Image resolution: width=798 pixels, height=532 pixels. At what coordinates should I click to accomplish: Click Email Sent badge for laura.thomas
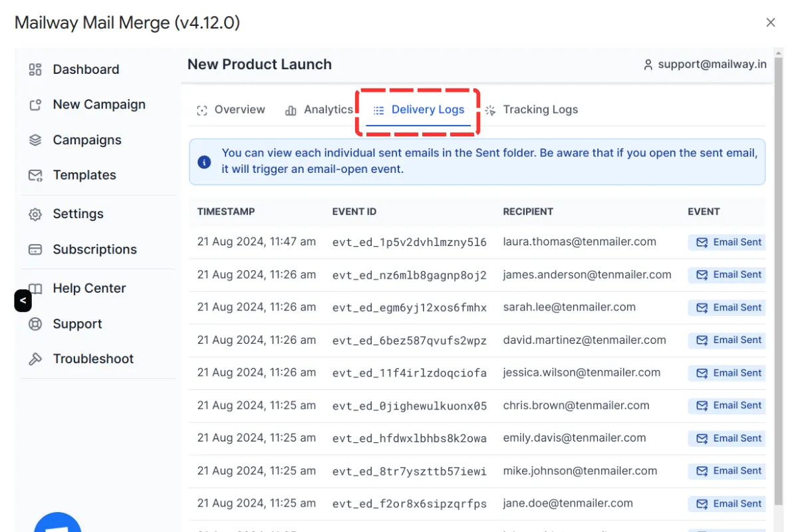[728, 243]
